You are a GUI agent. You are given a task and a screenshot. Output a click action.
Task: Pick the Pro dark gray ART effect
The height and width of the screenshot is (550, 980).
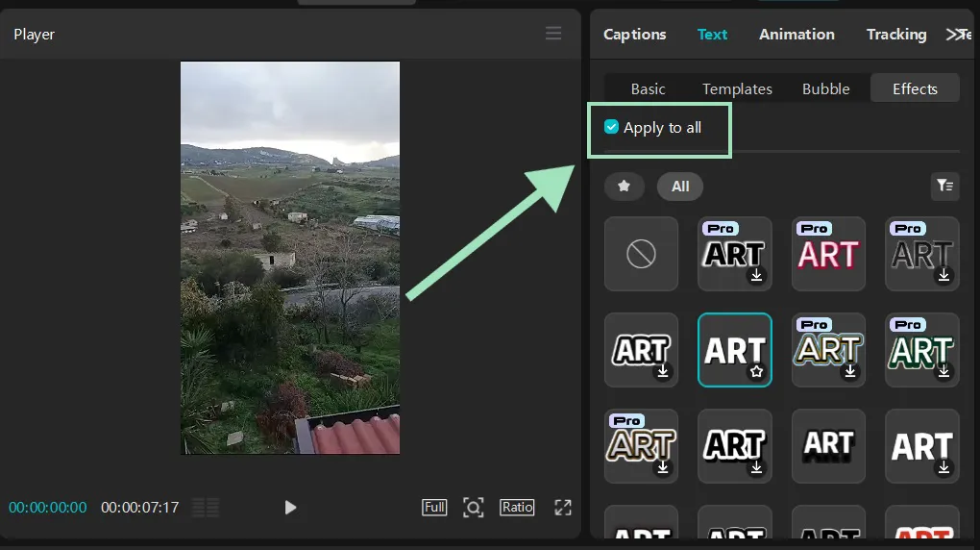(922, 254)
